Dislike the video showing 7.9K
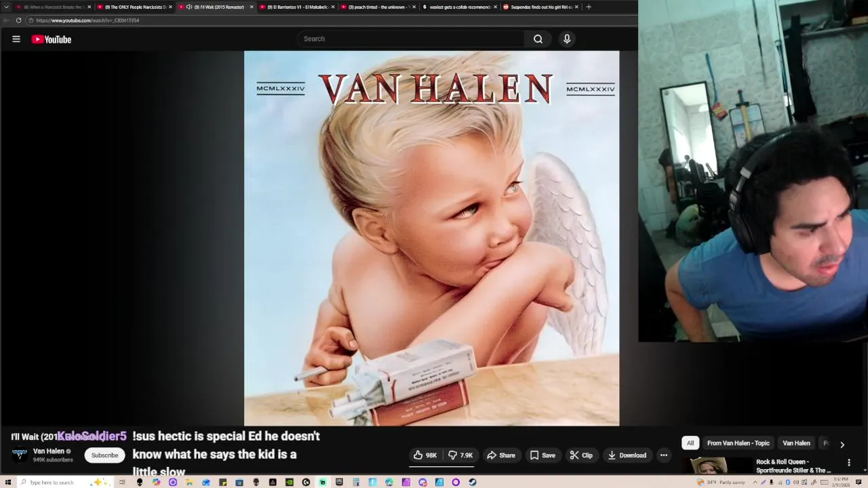The height and width of the screenshot is (488, 868). (x=460, y=455)
